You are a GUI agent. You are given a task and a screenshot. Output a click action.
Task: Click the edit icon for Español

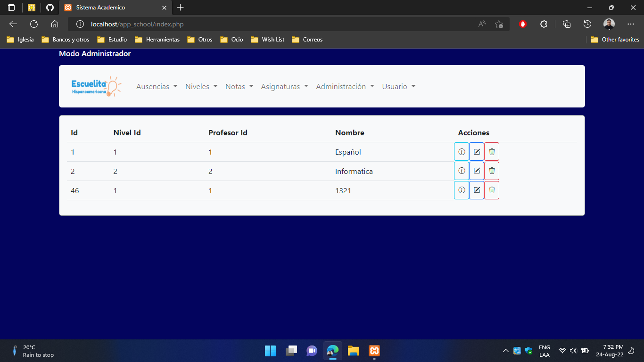tap(476, 151)
